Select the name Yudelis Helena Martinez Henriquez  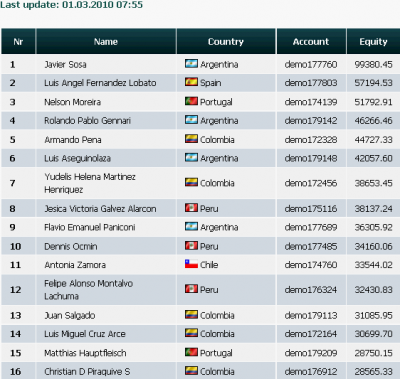point(90,183)
